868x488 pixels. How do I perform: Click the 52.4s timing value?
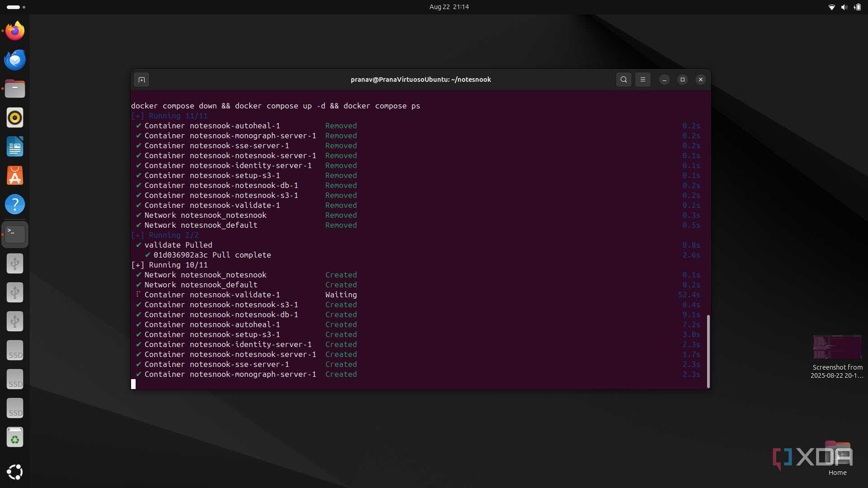(689, 295)
